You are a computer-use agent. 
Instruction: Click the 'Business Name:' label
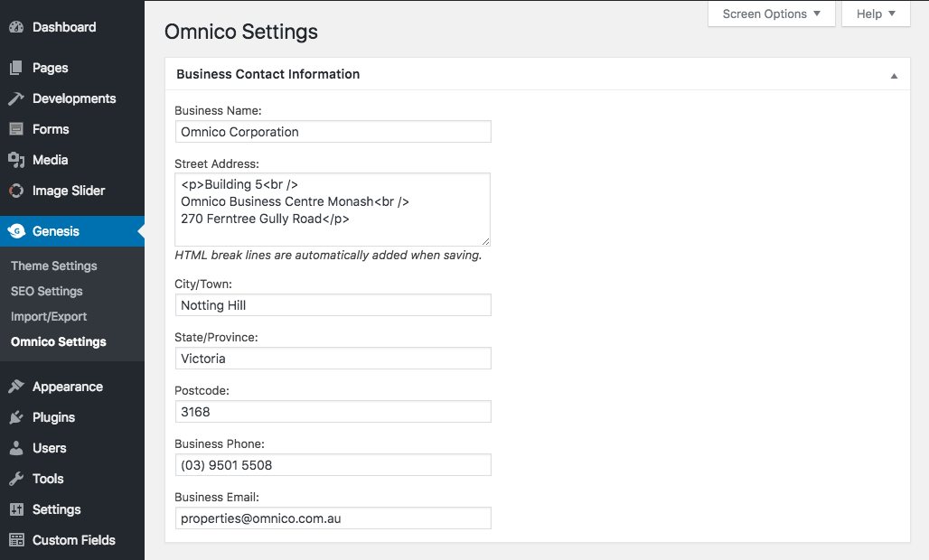(218, 111)
